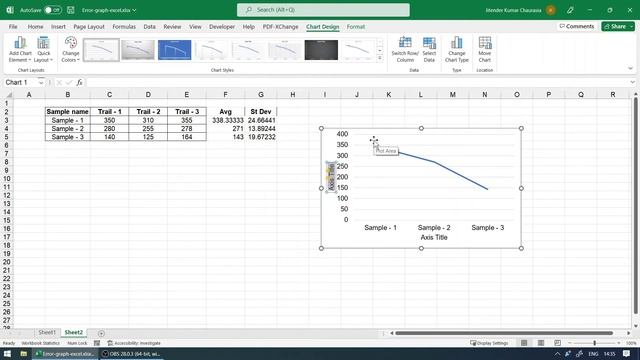Apply the first chart style thumbnail

coord(101,50)
